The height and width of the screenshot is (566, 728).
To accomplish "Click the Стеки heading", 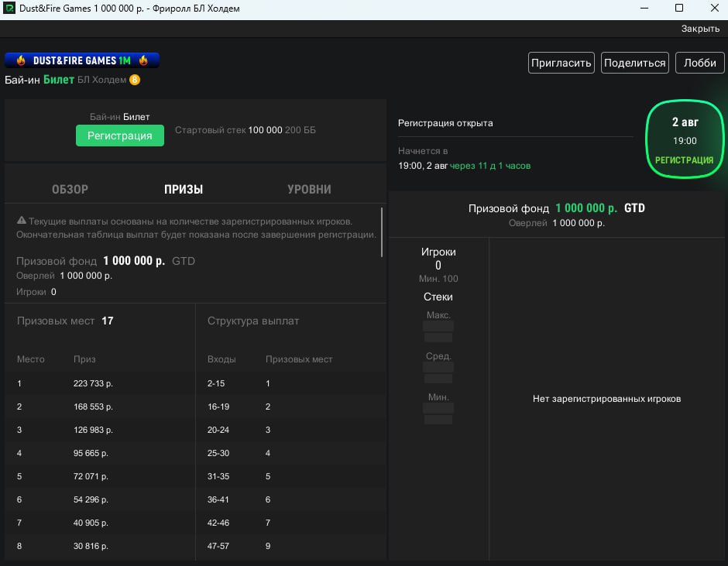I will click(438, 297).
